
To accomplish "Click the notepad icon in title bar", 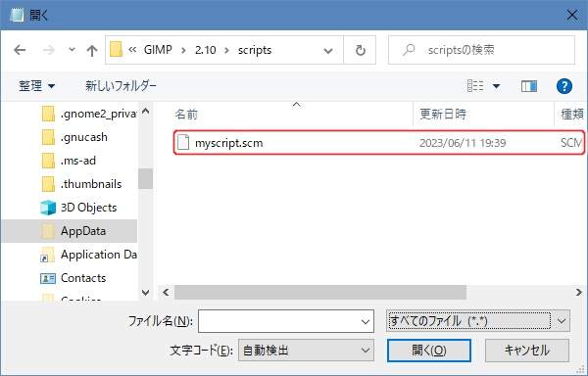I will pos(18,16).
